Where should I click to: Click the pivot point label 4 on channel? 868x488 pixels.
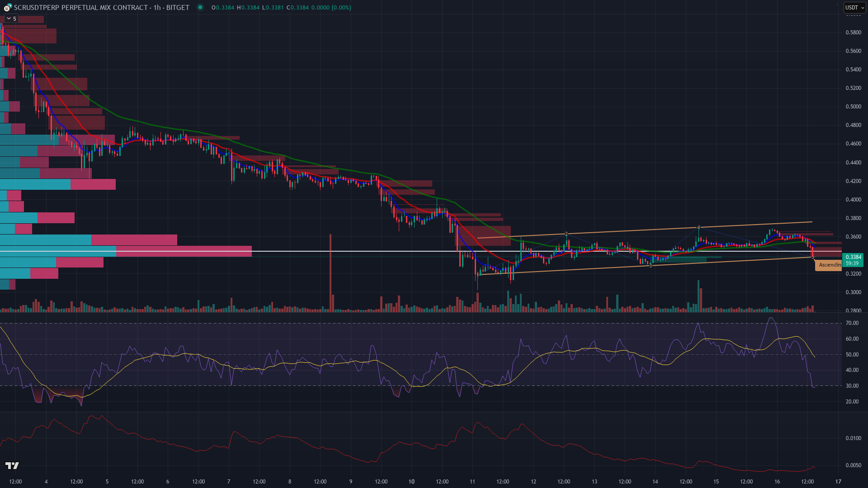(698, 227)
